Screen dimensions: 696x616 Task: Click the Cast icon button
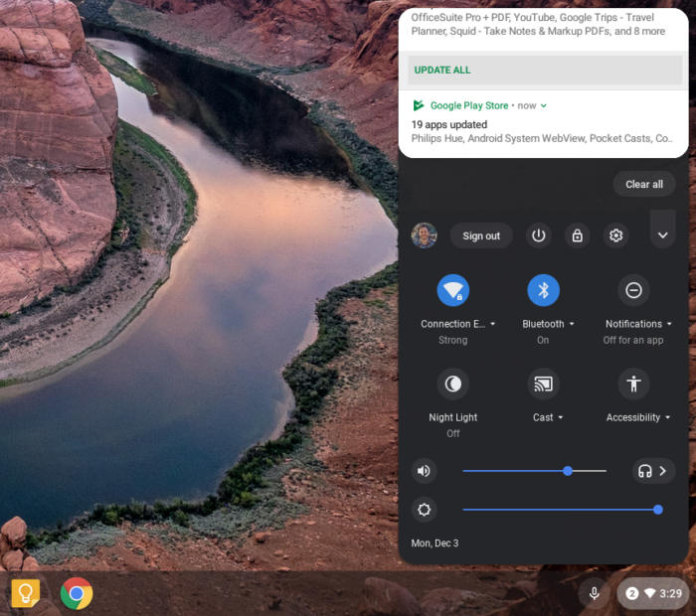(543, 385)
